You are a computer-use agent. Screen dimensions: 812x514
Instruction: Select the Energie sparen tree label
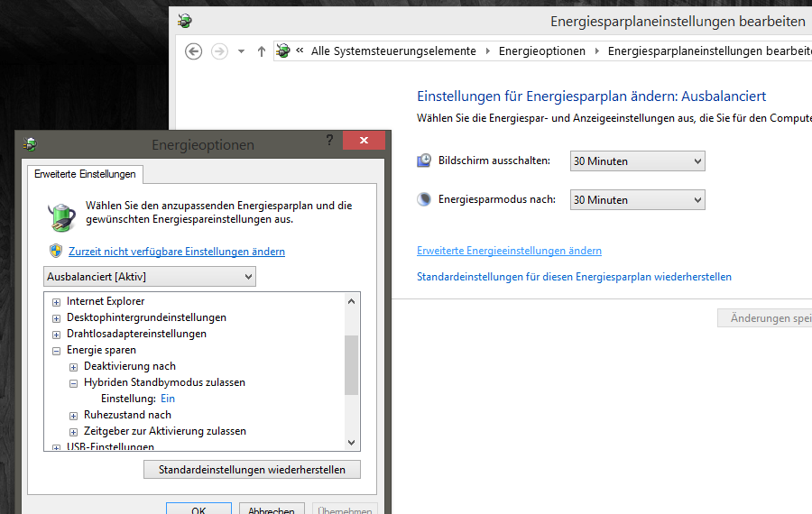101,350
